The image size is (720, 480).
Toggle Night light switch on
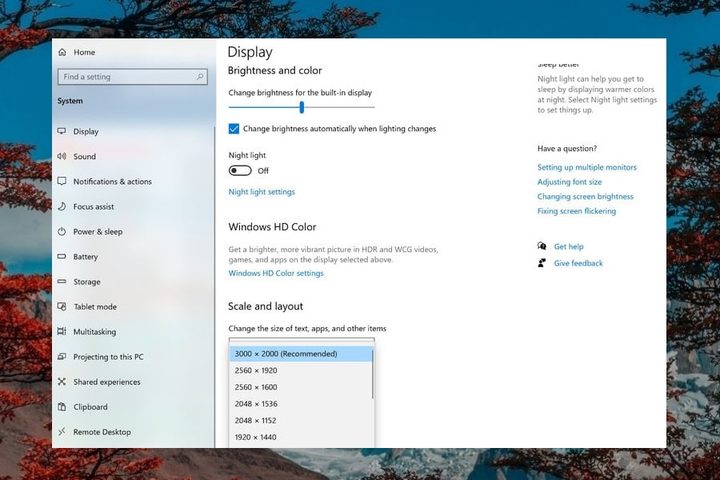click(x=240, y=171)
